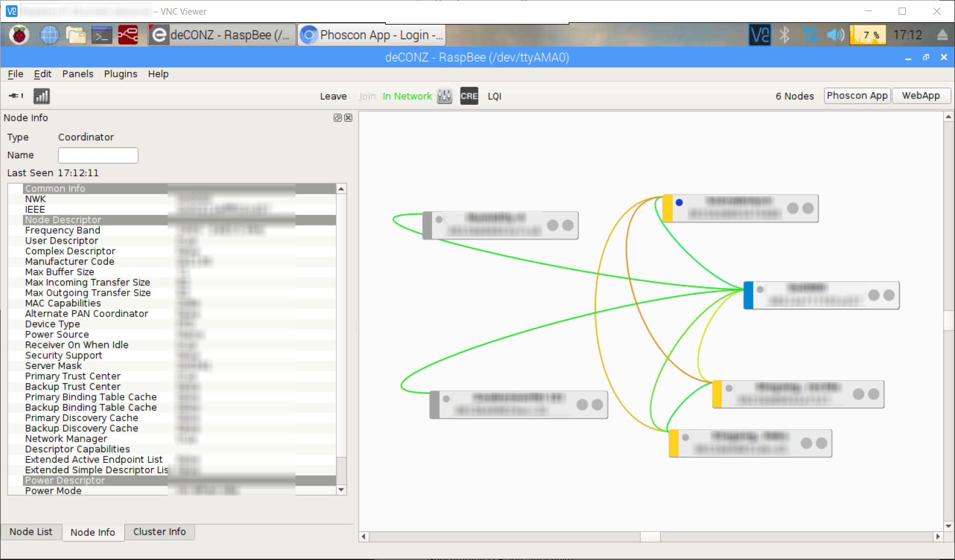Toggle left circle on blue coordinator node
Screen dimensions: 955x560
[x=874, y=295]
